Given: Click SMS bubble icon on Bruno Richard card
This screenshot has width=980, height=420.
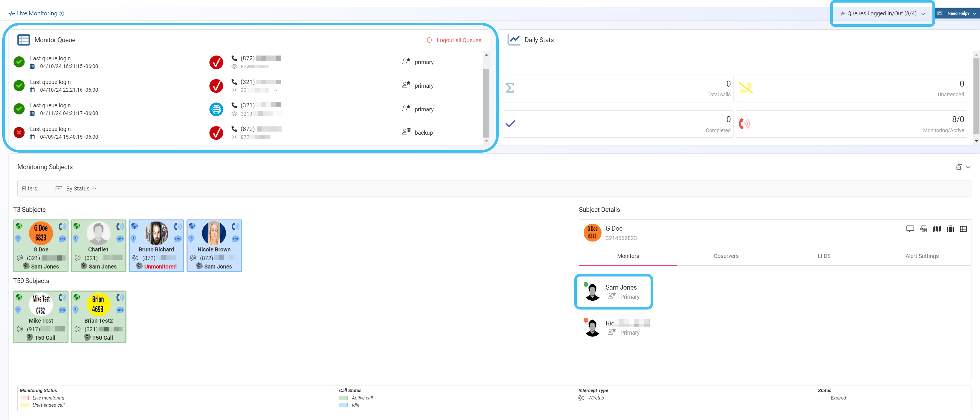Looking at the screenshot, I should (178, 239).
